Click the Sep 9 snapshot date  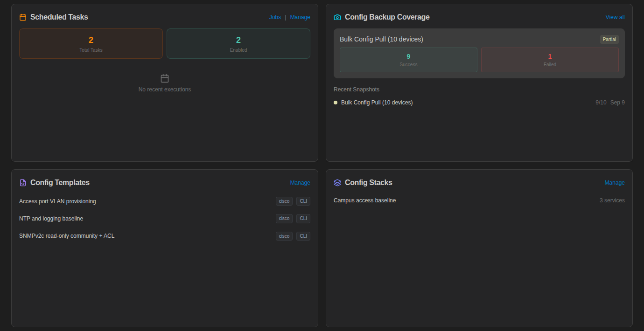pyautogui.click(x=617, y=103)
